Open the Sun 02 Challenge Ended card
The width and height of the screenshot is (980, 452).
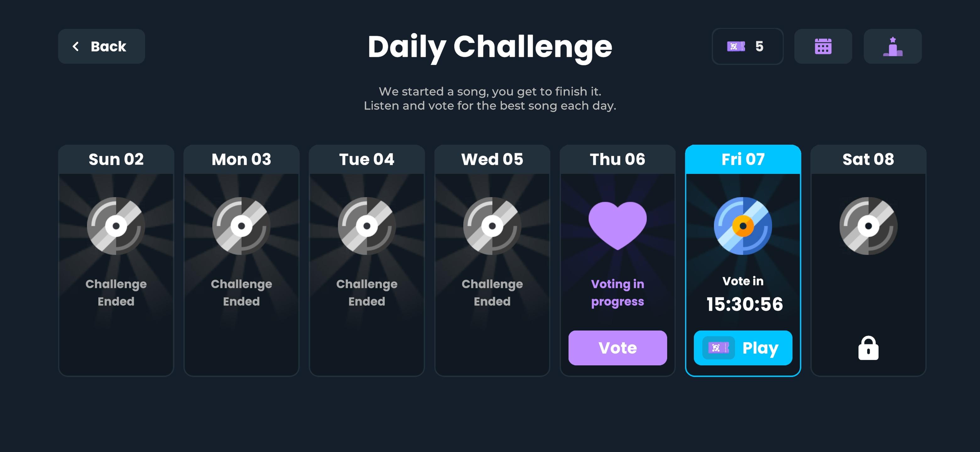(116, 261)
